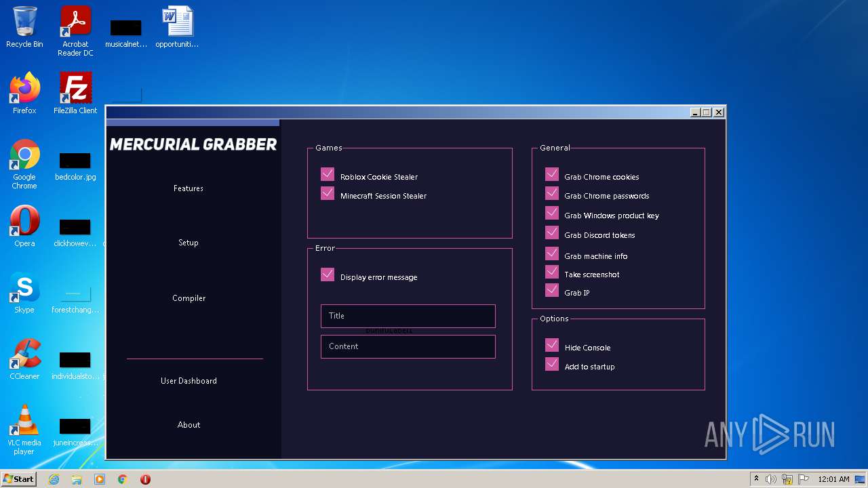
Task: Select the forestchang desktop file
Action: click(x=75, y=299)
